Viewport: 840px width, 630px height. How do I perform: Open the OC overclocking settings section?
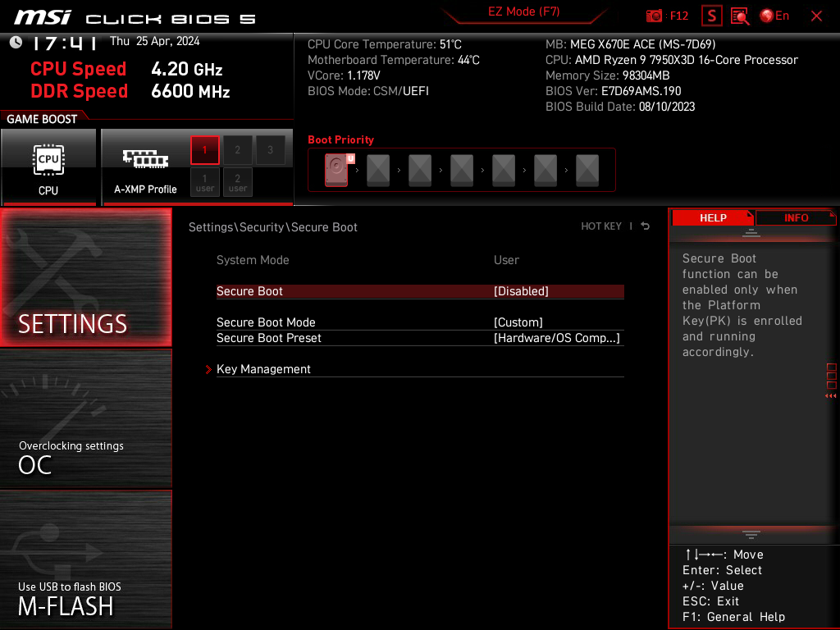[85, 418]
